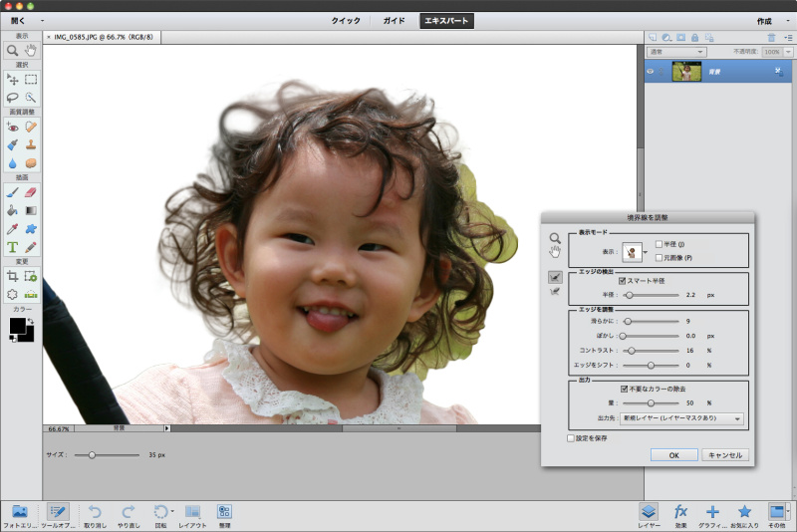Hide the 背景 layer with eye icon
The image size is (797, 532).
(651, 72)
